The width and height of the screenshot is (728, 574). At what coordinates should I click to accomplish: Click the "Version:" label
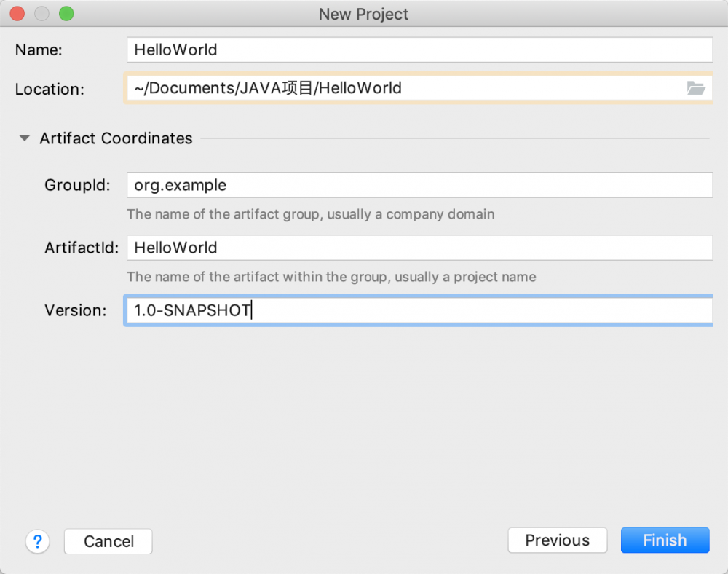pyautogui.click(x=75, y=310)
